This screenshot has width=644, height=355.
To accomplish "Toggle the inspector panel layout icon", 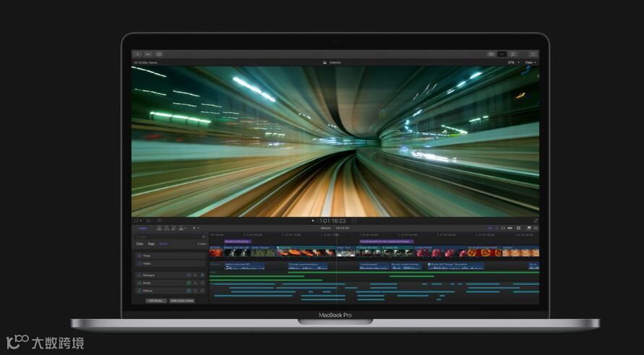I will [x=512, y=54].
